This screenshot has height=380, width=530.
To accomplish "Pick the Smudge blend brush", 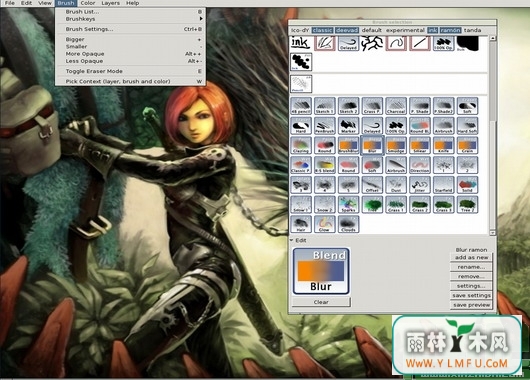I will click(396, 145).
